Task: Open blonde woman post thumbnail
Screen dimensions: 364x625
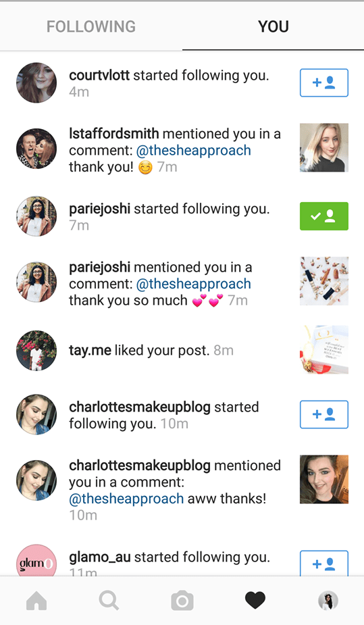Action: 323,147
